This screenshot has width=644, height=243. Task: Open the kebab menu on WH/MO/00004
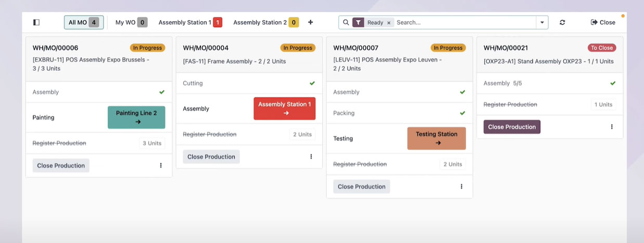(311, 156)
